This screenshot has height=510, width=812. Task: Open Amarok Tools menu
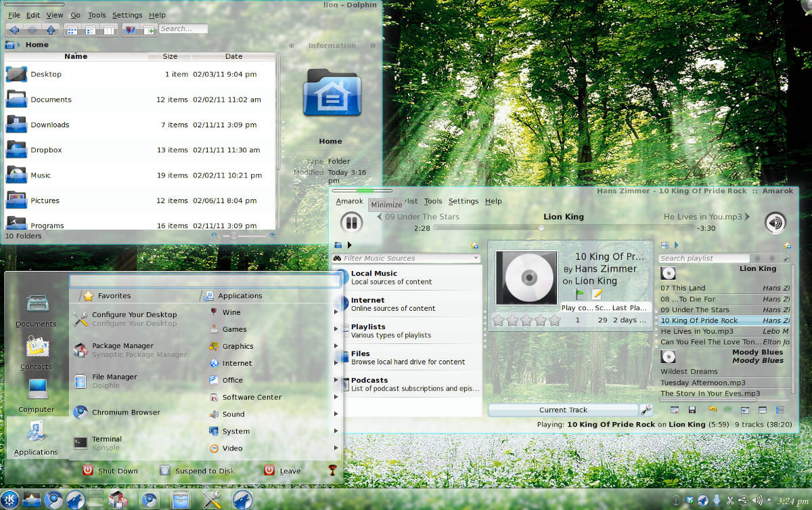(x=433, y=201)
